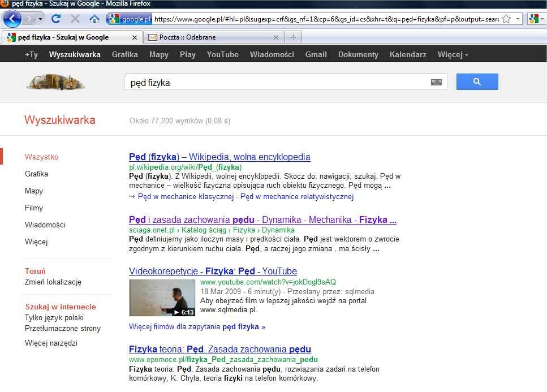Open a new tab with plus button
Viewport: 547px width, 392px height.
[x=294, y=37]
